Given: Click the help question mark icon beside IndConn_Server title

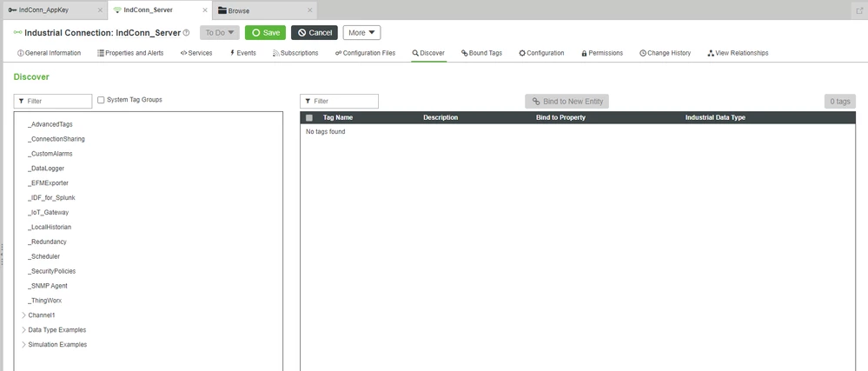Looking at the screenshot, I should [187, 33].
